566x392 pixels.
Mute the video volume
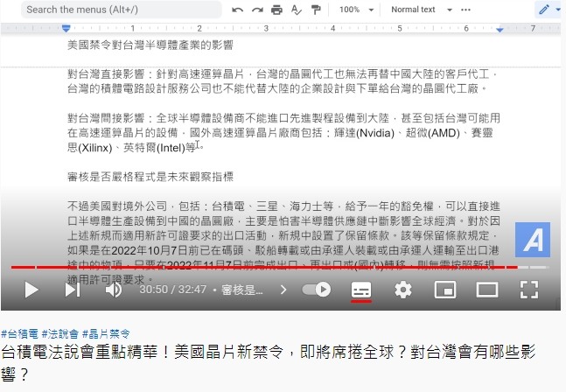click(x=114, y=290)
